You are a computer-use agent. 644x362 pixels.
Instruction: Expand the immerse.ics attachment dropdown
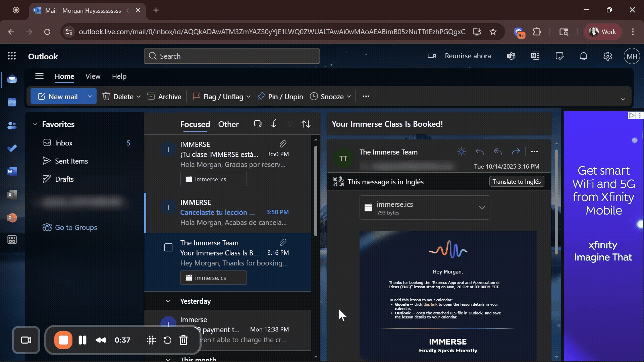point(482,207)
